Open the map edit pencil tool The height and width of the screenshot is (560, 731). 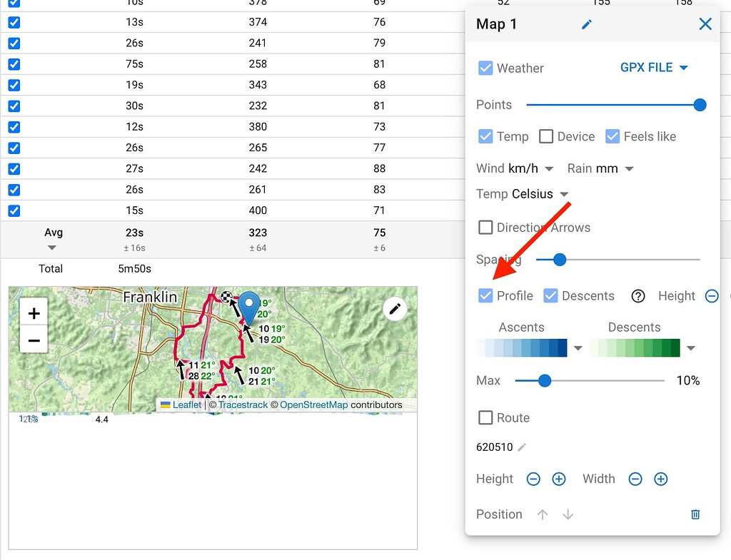(395, 308)
